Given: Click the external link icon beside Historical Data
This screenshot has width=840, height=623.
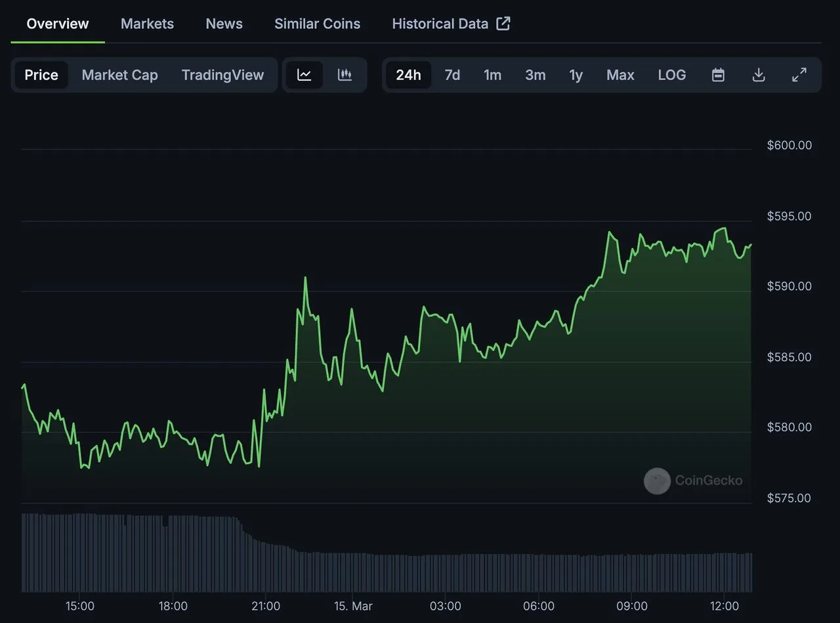Looking at the screenshot, I should 503,24.
